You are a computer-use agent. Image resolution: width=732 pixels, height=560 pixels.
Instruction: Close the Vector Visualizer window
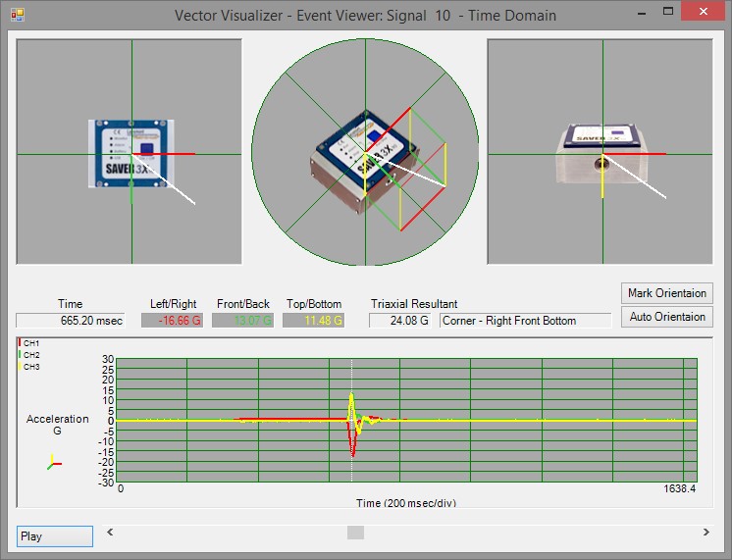point(704,12)
